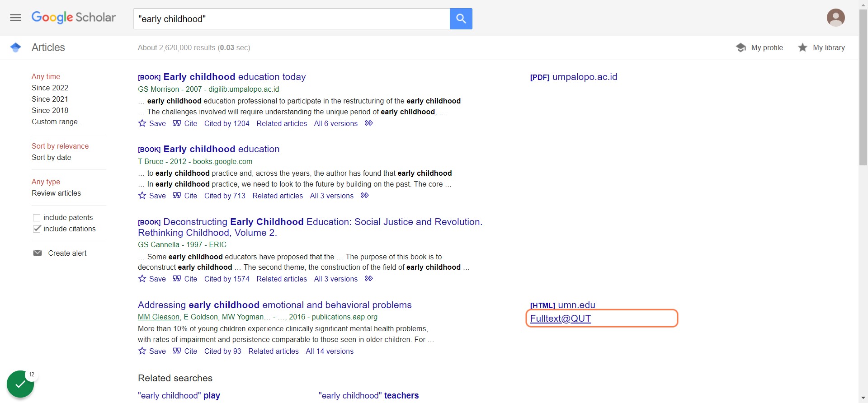Click the search query input field
The image size is (868, 403).
click(292, 19)
